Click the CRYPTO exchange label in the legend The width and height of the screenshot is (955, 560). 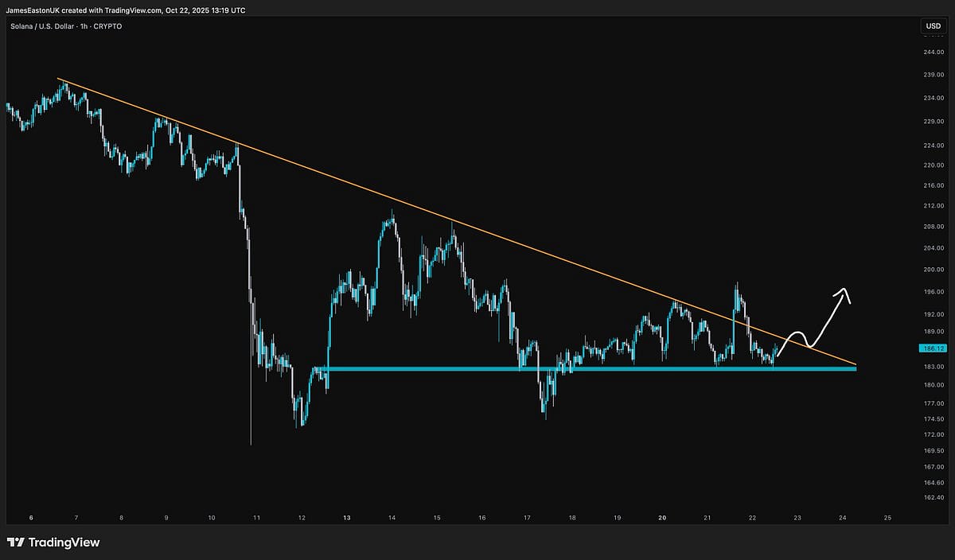pos(110,26)
